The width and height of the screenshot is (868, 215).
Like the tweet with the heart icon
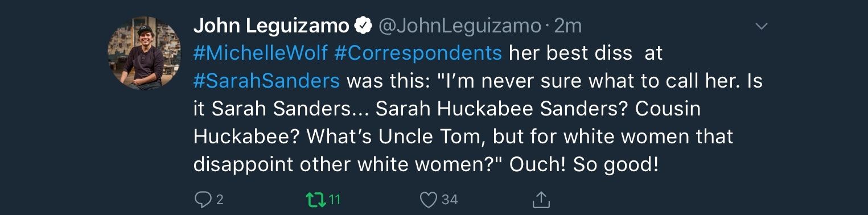pyautogui.click(x=428, y=200)
